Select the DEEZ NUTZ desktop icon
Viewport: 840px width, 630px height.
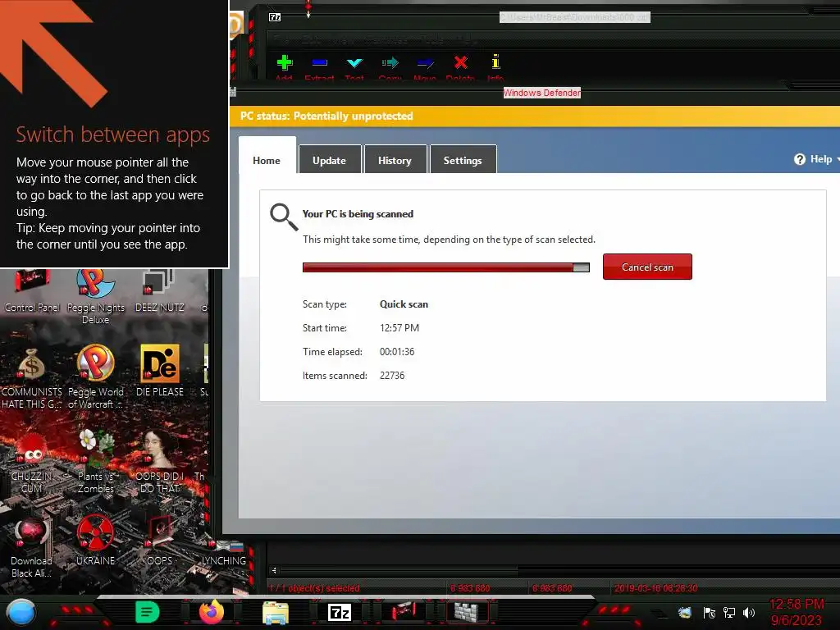[160, 291]
